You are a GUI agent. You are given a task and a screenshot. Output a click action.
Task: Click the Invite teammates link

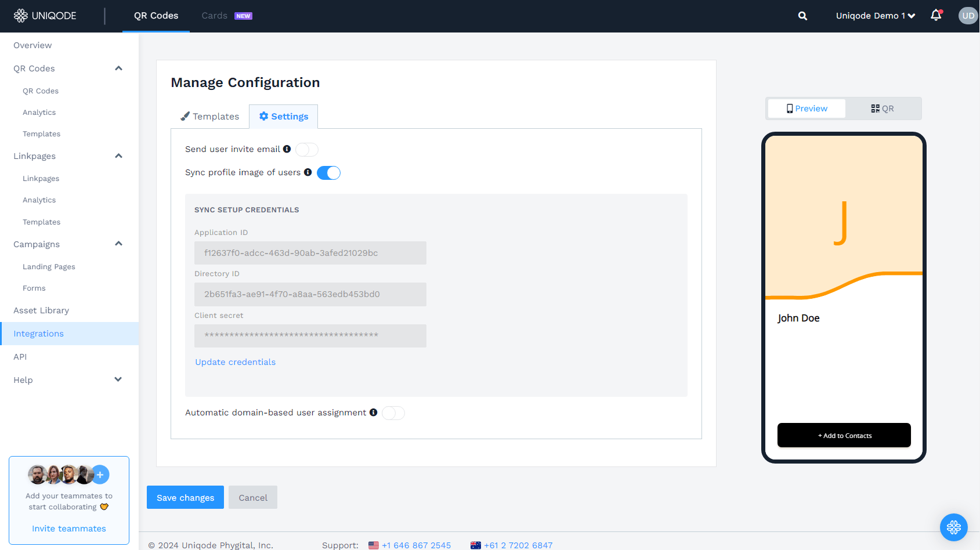click(69, 529)
